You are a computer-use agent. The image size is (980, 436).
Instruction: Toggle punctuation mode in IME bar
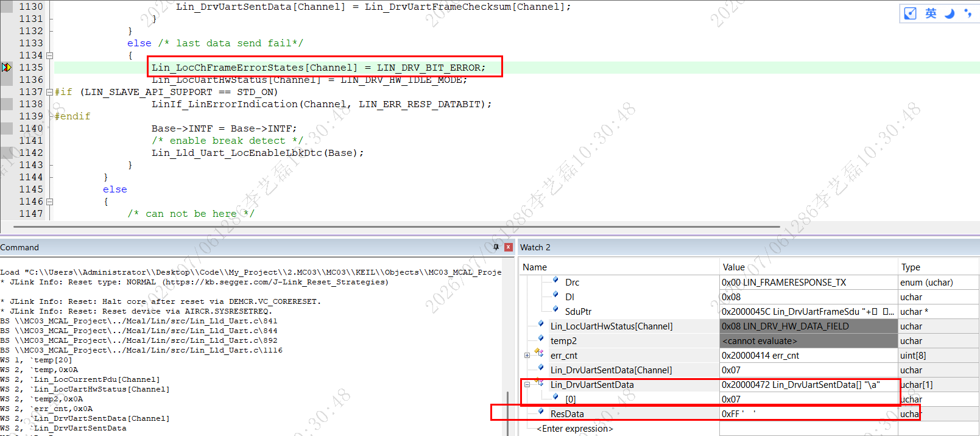tap(968, 13)
